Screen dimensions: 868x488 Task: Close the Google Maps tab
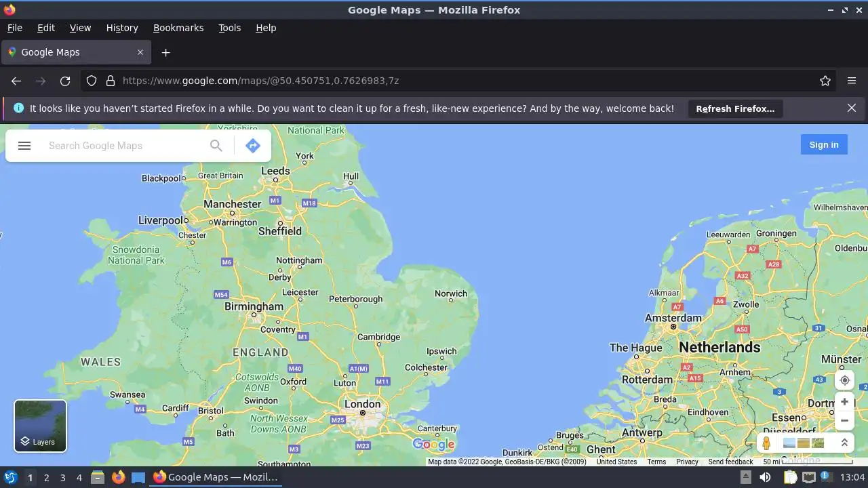pos(140,52)
